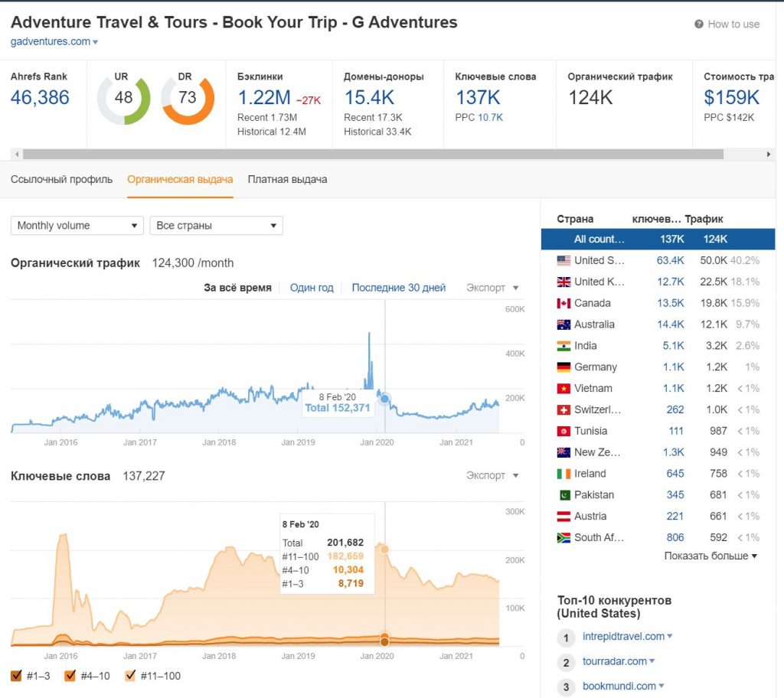Click the Australia flag icon
This screenshot has width=784, height=698.
click(x=563, y=325)
